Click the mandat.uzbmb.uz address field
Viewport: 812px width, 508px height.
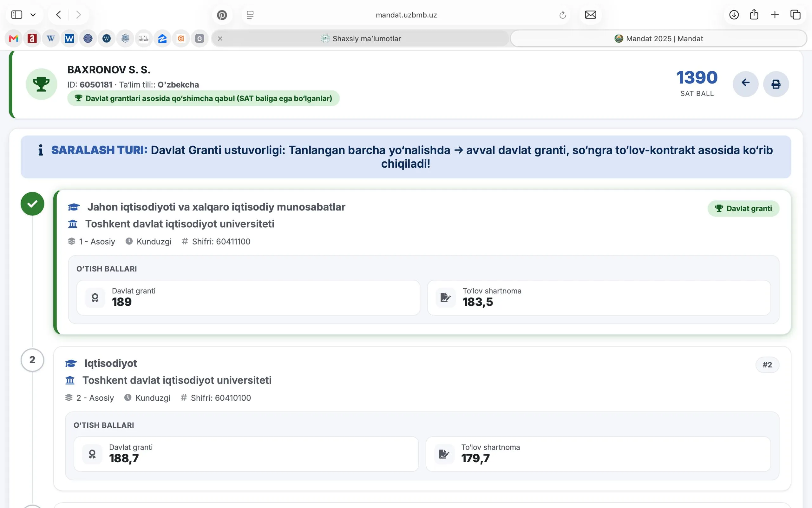pos(406,15)
